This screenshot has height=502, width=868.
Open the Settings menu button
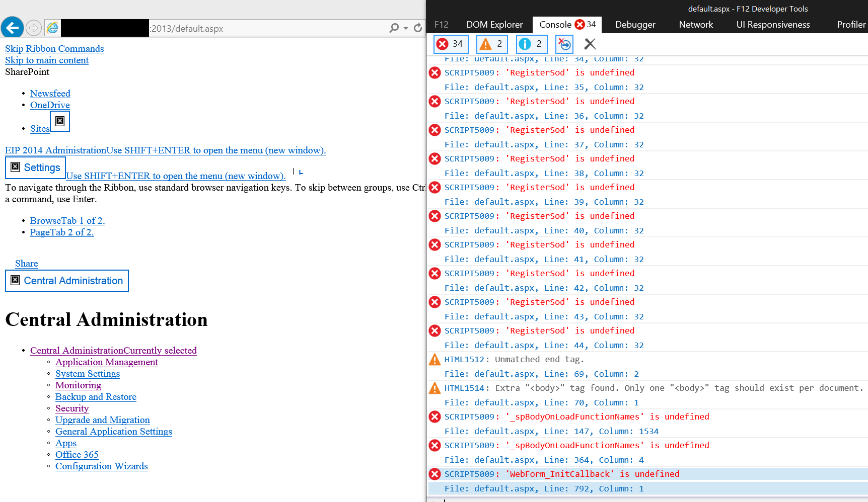click(36, 168)
